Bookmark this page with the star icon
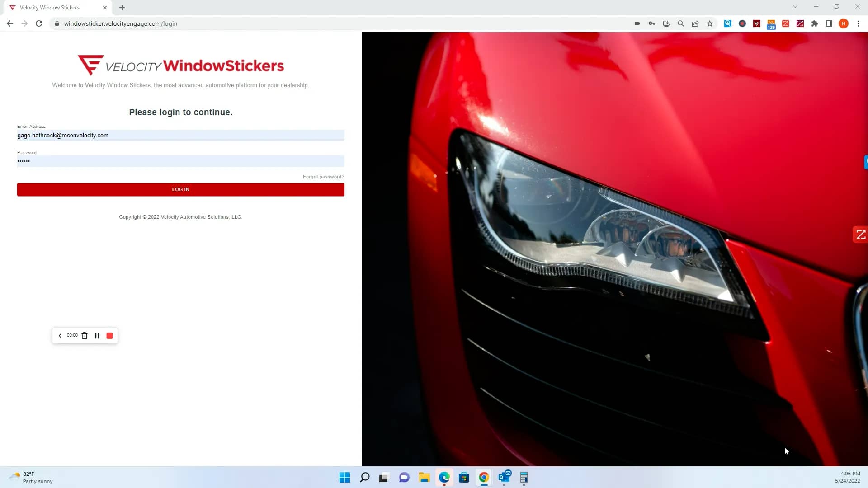 [710, 23]
